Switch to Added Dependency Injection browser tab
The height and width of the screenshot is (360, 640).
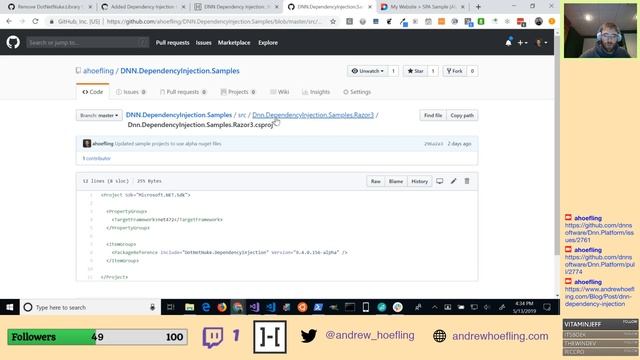pyautogui.click(x=144, y=7)
